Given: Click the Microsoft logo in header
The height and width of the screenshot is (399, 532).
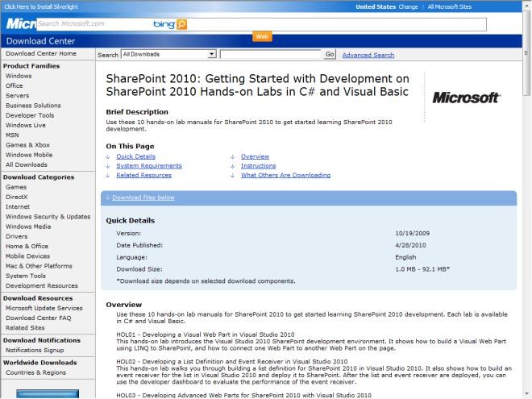Looking at the screenshot, I should 21,23.
